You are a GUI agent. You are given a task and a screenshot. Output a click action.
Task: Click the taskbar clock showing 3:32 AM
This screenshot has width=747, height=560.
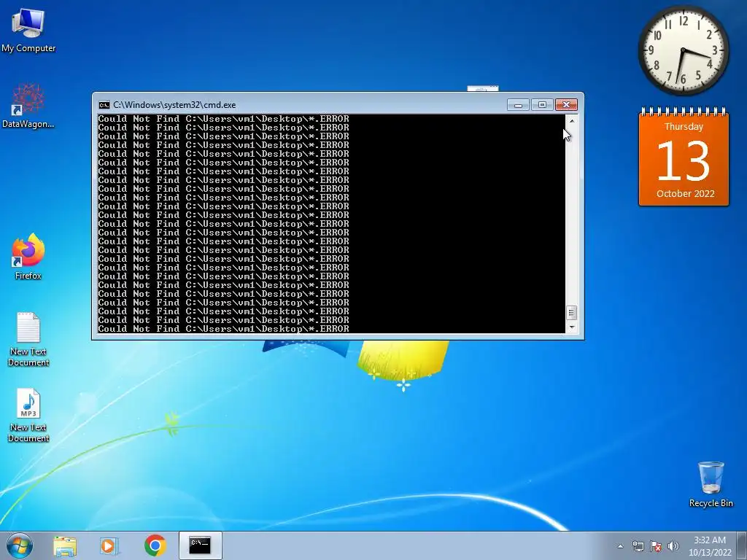point(710,546)
